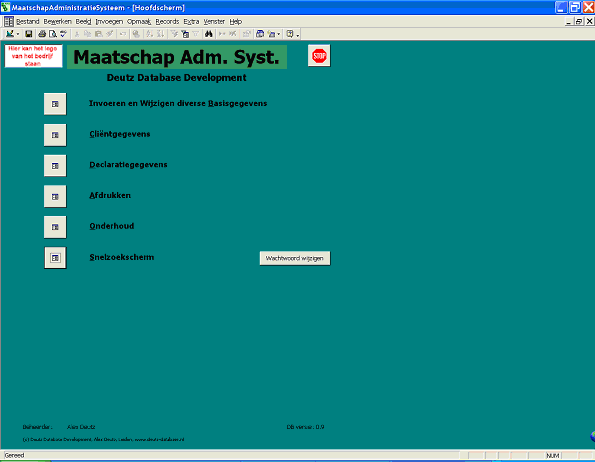Click the red STOP sign button

319,55
